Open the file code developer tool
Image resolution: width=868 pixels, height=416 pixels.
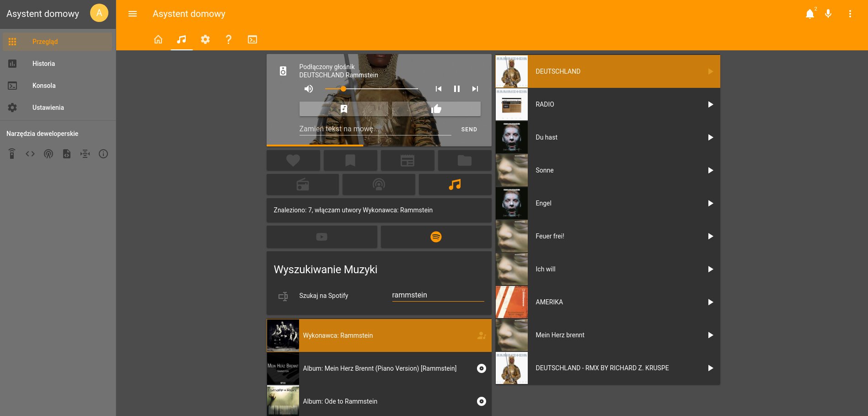coord(67,154)
